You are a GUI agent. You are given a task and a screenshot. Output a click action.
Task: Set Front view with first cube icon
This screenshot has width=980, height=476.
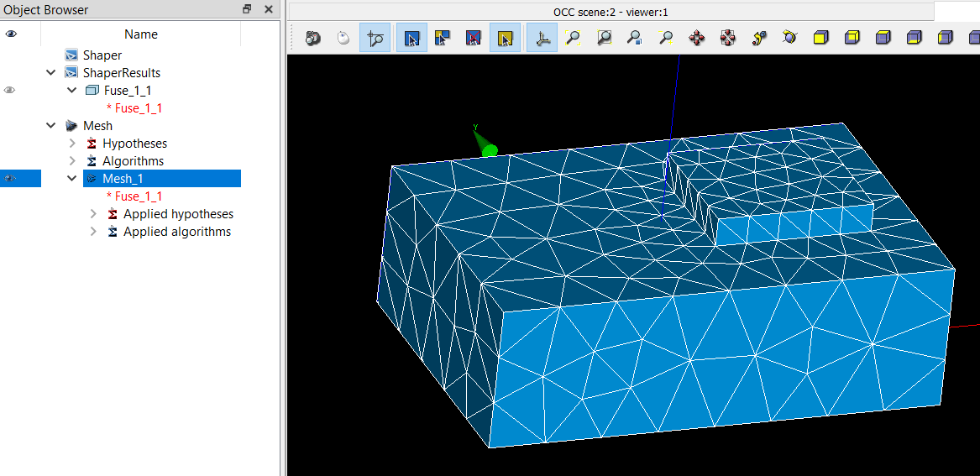pos(820,38)
